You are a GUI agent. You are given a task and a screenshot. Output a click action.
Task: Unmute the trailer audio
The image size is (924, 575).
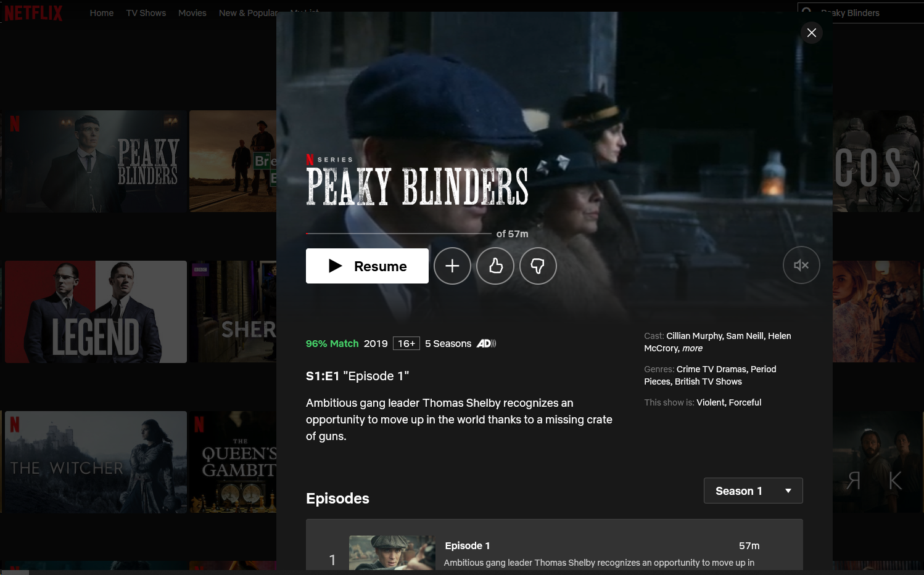point(801,265)
